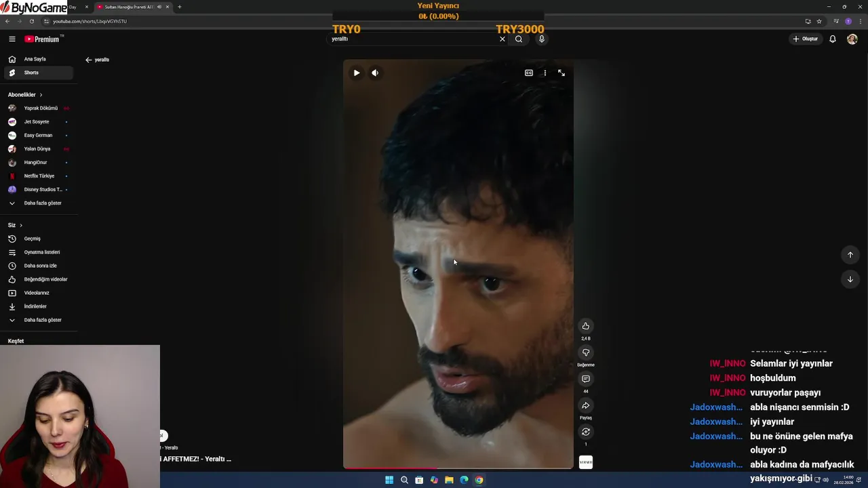Open the Jet Sosyete subscription channel
The height and width of the screenshot is (488, 868).
[39, 122]
